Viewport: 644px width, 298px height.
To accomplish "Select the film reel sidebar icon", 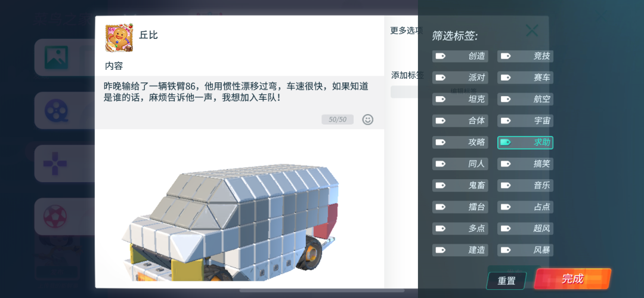I will point(56,110).
